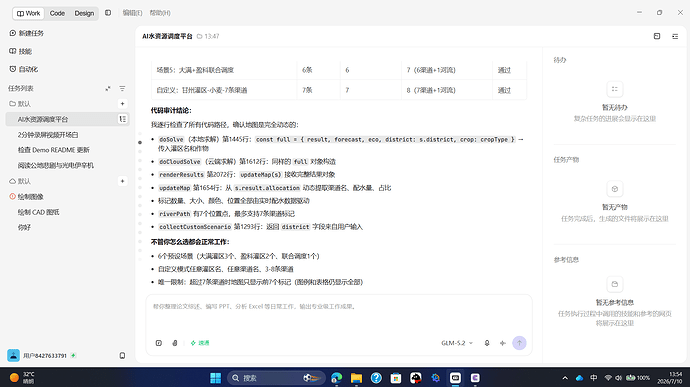Click the taskbar 搜索 search box
This screenshot has height=387, width=690.
pos(276,378)
